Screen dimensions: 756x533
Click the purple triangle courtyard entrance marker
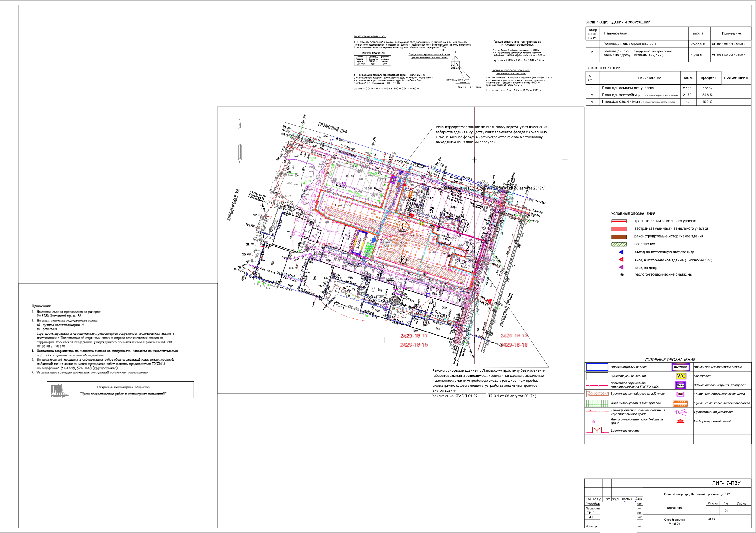coord(621,268)
